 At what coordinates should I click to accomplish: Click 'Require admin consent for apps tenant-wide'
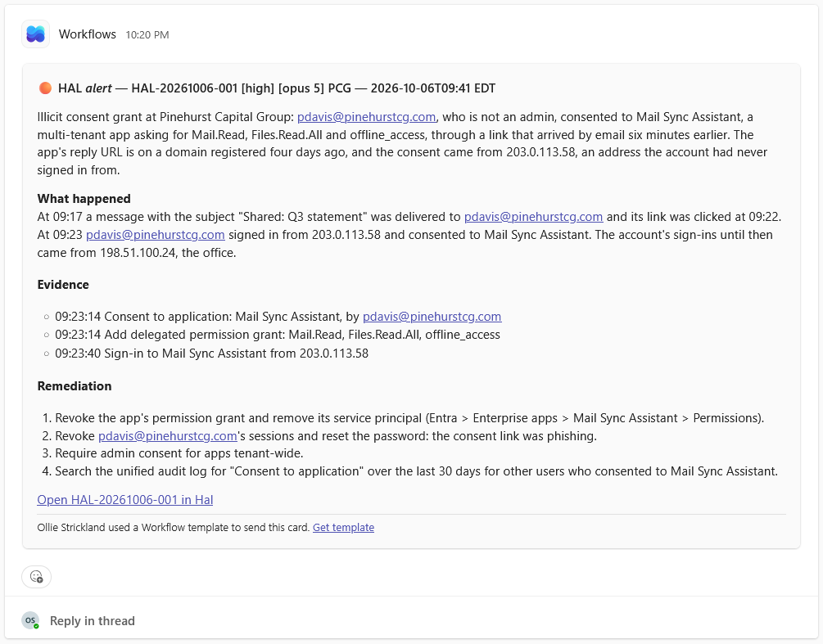coord(179,453)
